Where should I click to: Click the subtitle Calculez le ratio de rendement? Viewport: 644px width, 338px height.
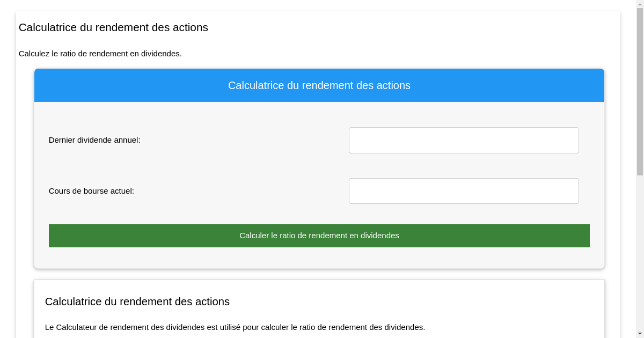[100, 54]
